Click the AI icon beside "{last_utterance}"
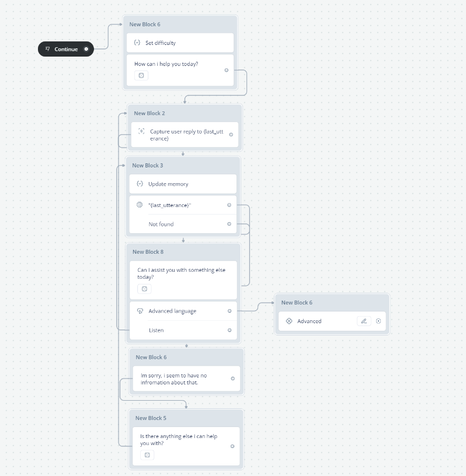 140,205
